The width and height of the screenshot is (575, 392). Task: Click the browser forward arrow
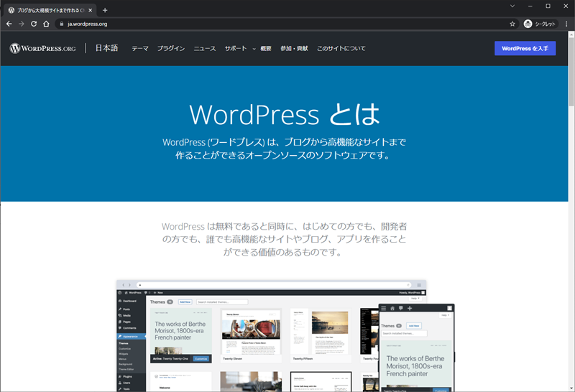tap(22, 24)
